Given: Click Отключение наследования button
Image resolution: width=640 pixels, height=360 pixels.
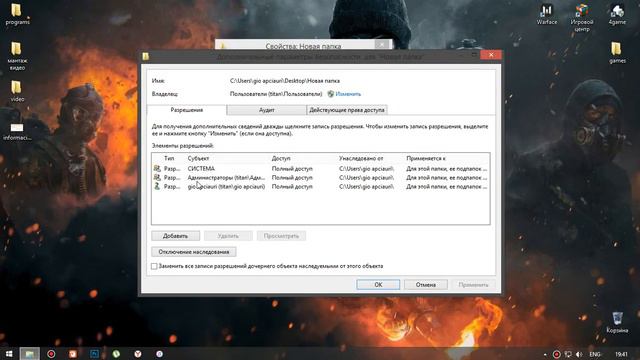Looking at the screenshot, I should (194, 252).
